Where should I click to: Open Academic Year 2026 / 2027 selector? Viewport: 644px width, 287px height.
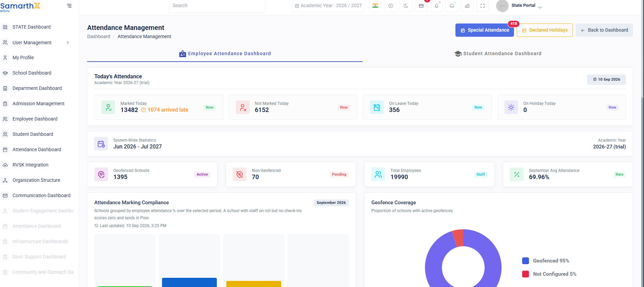pyautogui.click(x=328, y=6)
